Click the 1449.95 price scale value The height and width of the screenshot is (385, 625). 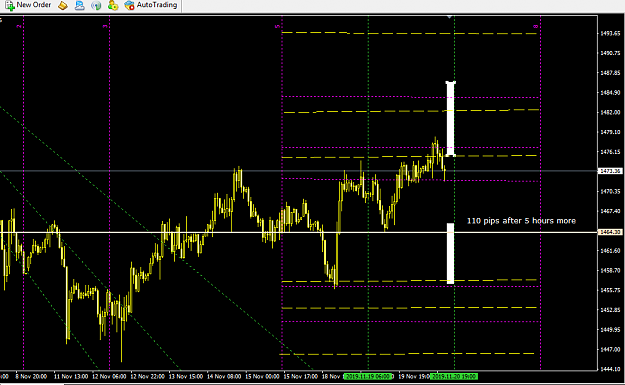[611, 330]
